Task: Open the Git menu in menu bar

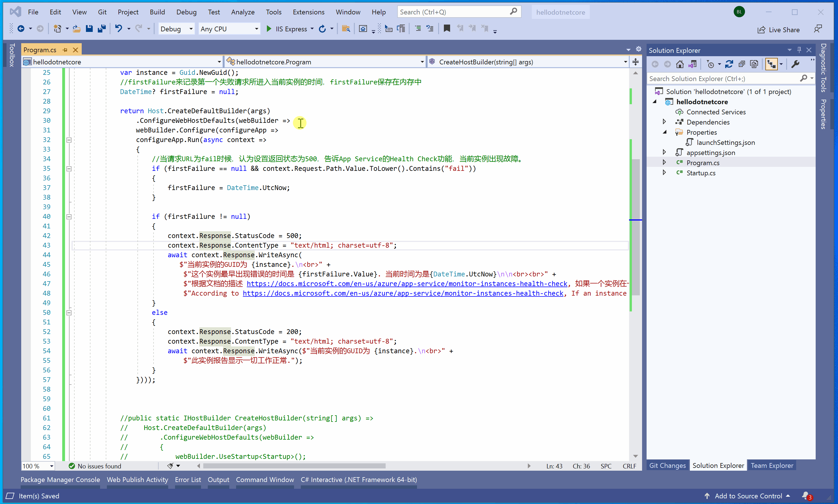Action: coord(103,11)
